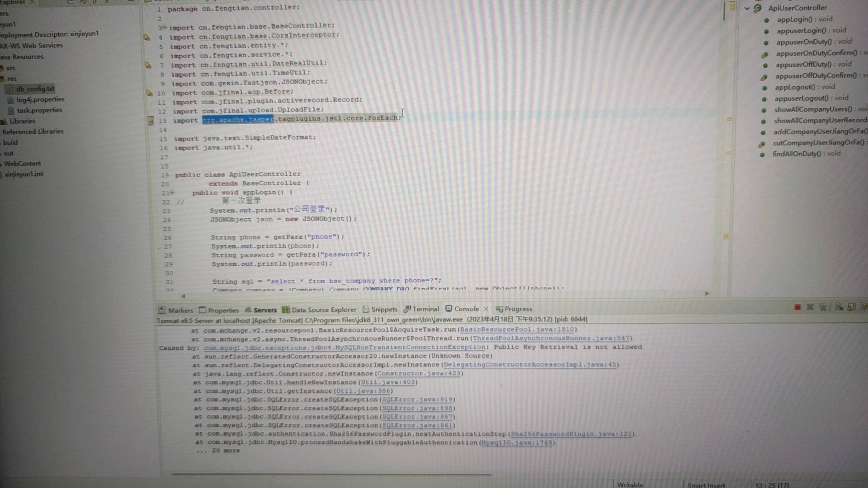Click the warning marker on line 13
Image resolution: width=868 pixels, height=488 pixels.
pyautogui.click(x=151, y=121)
